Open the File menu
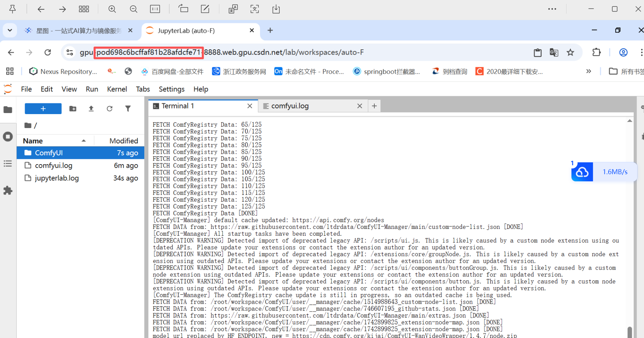The width and height of the screenshot is (644, 338). pyautogui.click(x=26, y=89)
